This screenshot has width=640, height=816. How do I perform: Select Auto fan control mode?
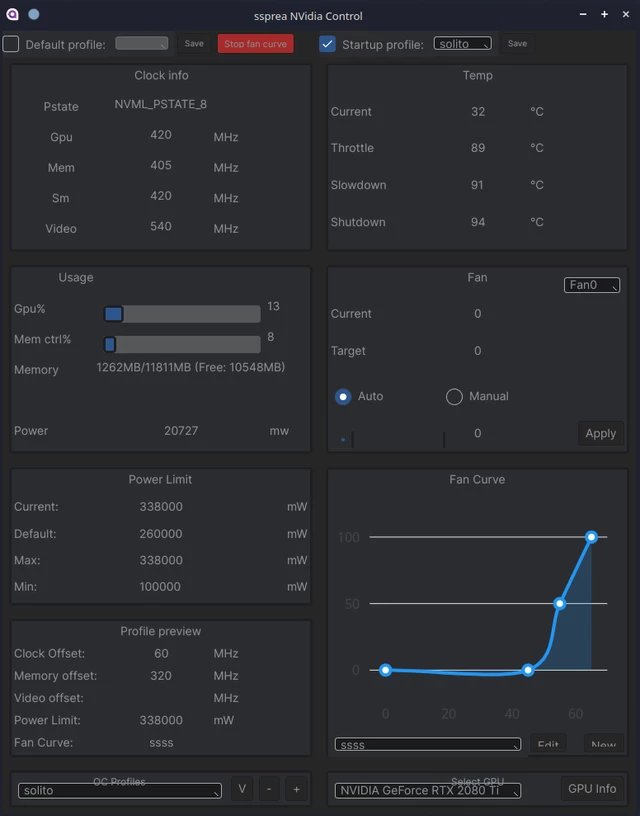coord(341,396)
